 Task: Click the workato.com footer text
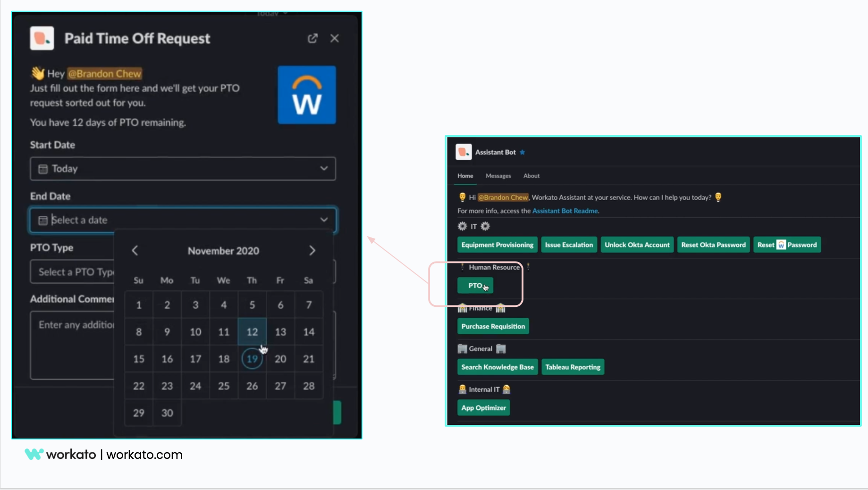144,455
